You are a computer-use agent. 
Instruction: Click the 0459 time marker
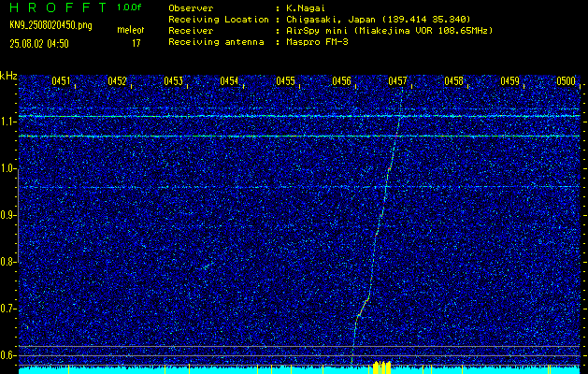tap(510, 80)
